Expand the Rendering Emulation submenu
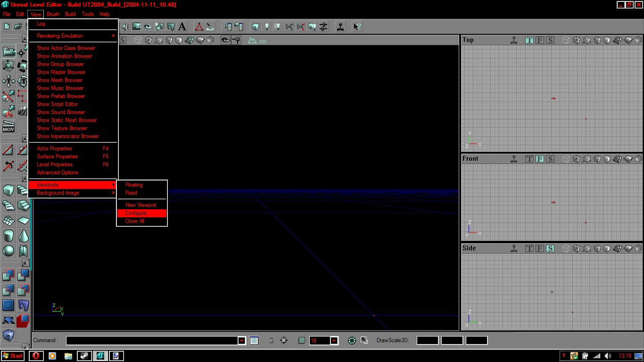Image resolution: width=644 pixels, height=362 pixels. (x=73, y=36)
